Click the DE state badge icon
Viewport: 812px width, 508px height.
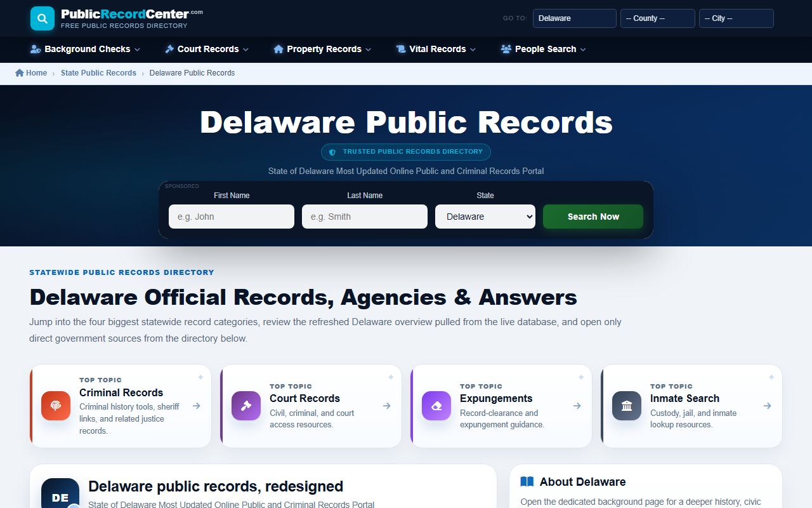[x=60, y=493]
